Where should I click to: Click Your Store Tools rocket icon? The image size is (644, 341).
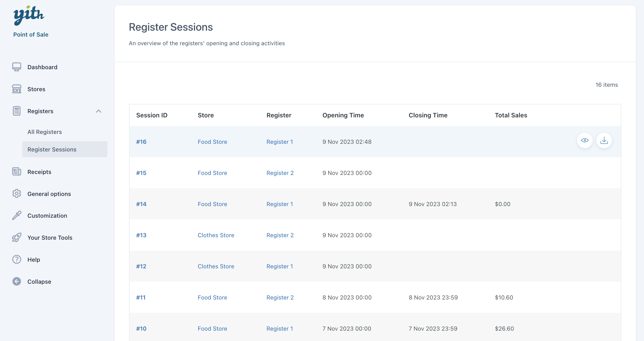[17, 237]
